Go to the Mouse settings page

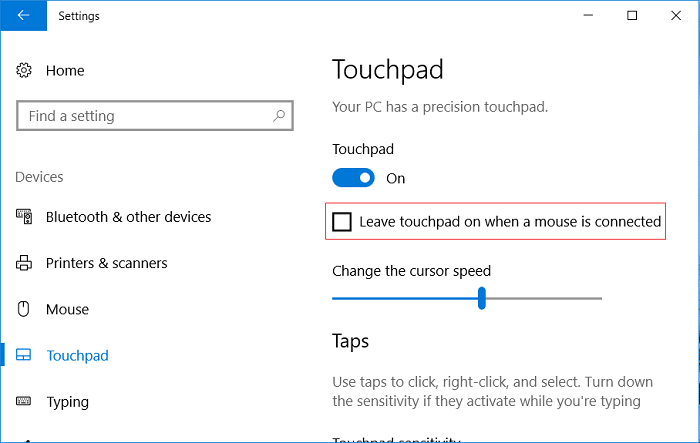(x=67, y=310)
